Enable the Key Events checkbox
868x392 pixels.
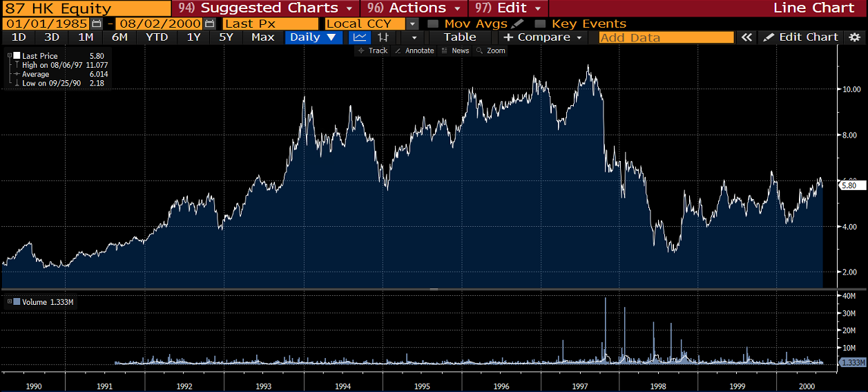pyautogui.click(x=541, y=24)
